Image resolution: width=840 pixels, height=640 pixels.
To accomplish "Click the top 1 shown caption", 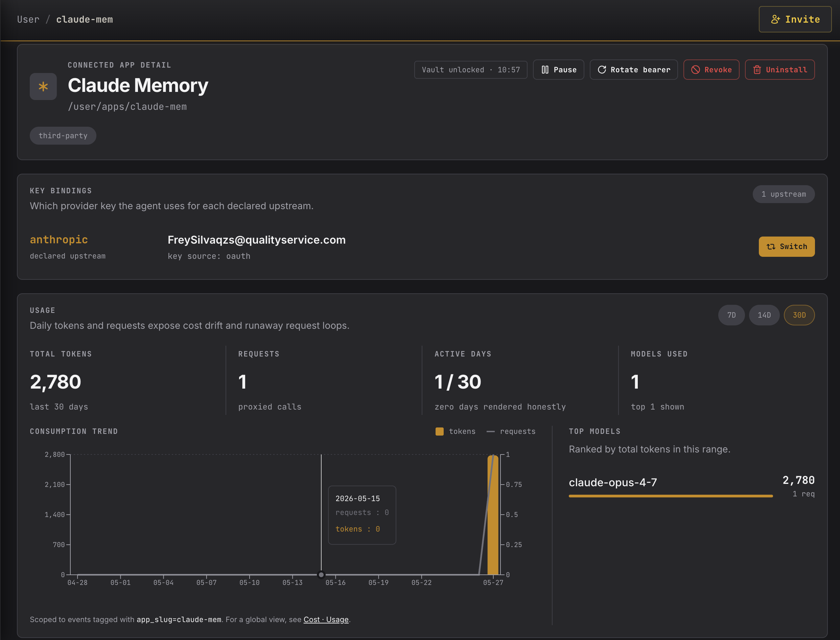I will pyautogui.click(x=657, y=407).
